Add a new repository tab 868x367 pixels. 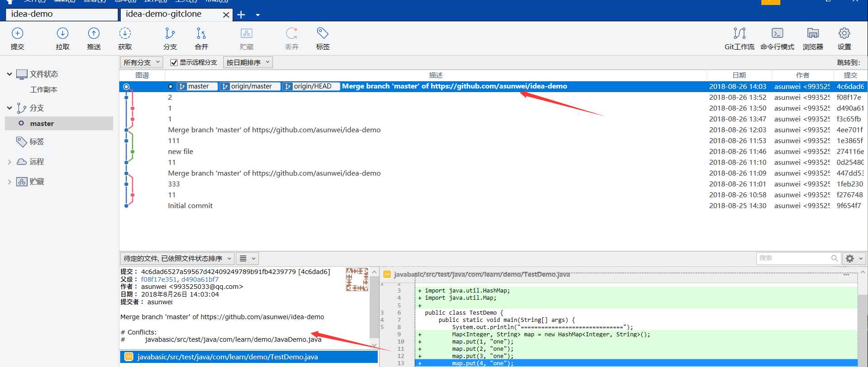point(241,15)
